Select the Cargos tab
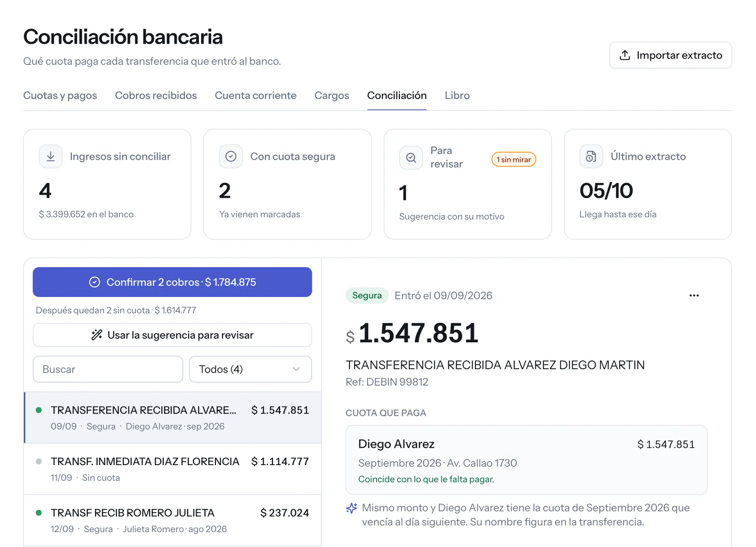This screenshot has width=756, height=547. coord(332,95)
